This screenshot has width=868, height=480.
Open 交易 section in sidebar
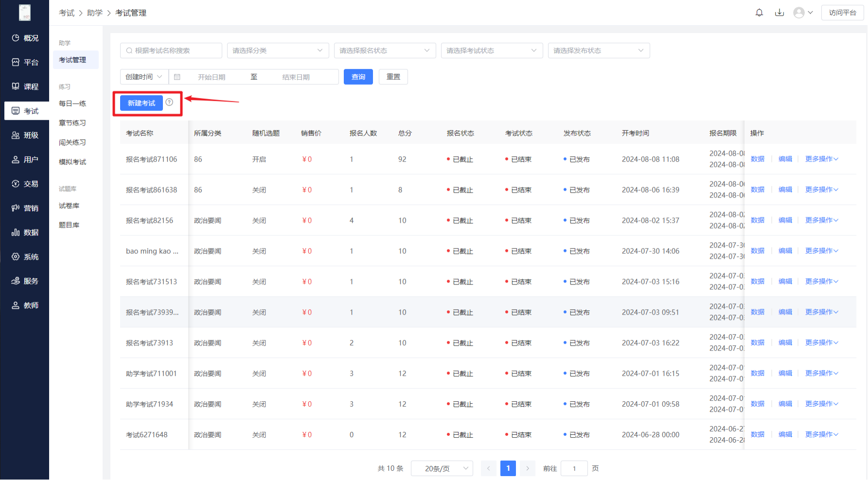tap(25, 184)
